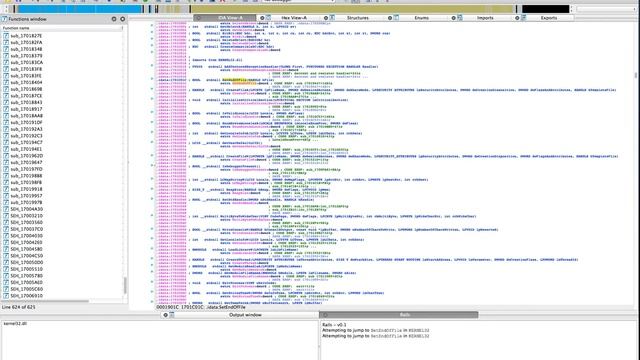The image size is (640, 360).
Task: Click the blue code region in navigation band
Action: [x=80, y=9]
